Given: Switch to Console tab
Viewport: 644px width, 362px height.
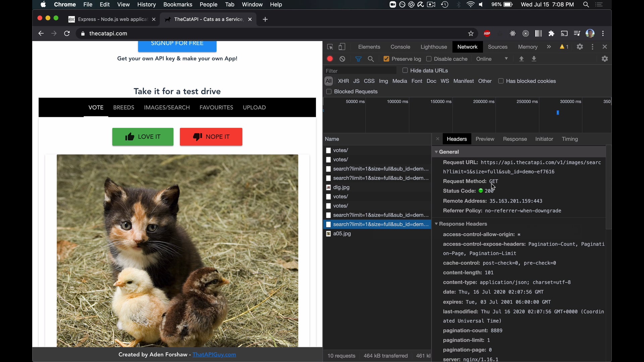Looking at the screenshot, I should coord(400,47).
